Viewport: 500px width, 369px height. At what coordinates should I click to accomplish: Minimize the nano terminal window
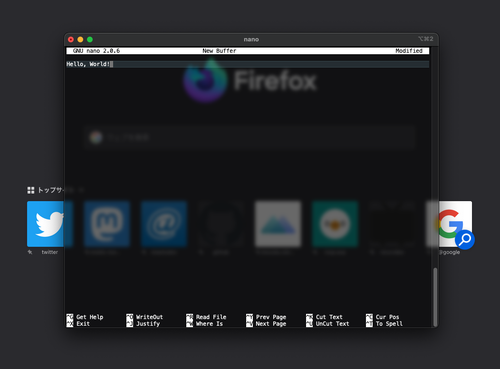coord(80,39)
